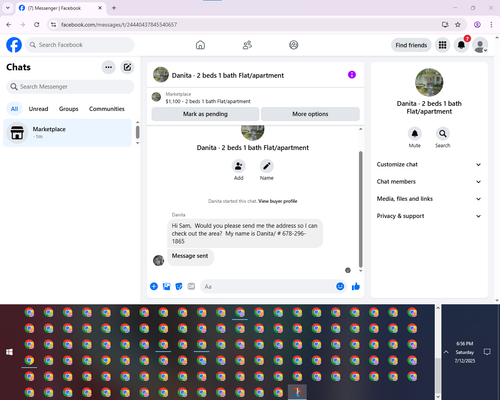Focus the Search Messenger field
500x400 pixels.
tap(70, 87)
